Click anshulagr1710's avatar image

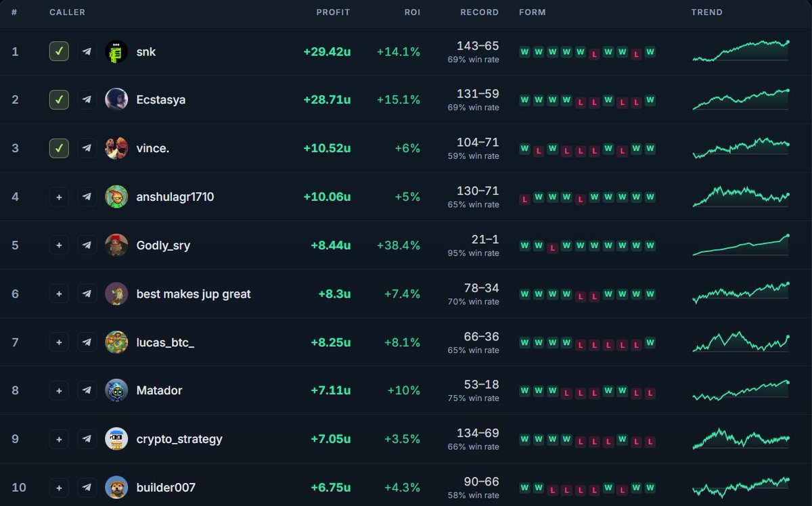116,197
